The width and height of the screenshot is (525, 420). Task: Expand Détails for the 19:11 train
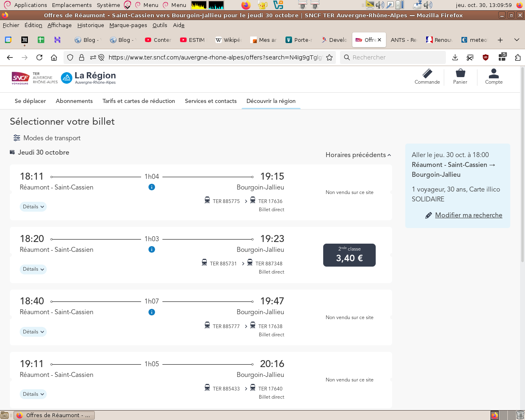(x=33, y=394)
